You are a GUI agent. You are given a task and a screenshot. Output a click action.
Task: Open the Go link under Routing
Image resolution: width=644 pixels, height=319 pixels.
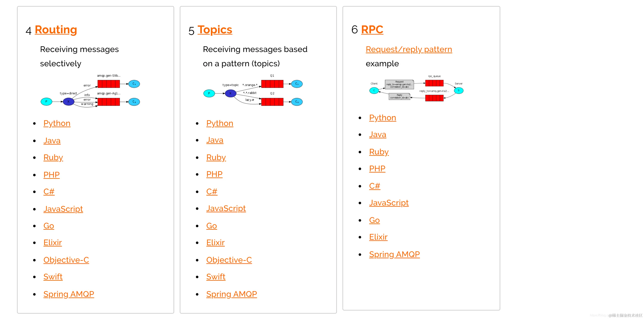[x=49, y=226]
